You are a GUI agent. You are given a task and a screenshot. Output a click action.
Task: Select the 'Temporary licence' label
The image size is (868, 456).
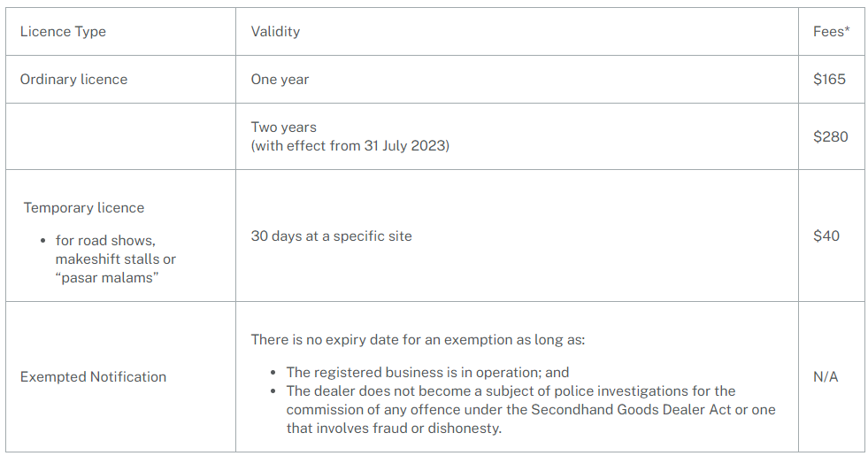point(84,208)
